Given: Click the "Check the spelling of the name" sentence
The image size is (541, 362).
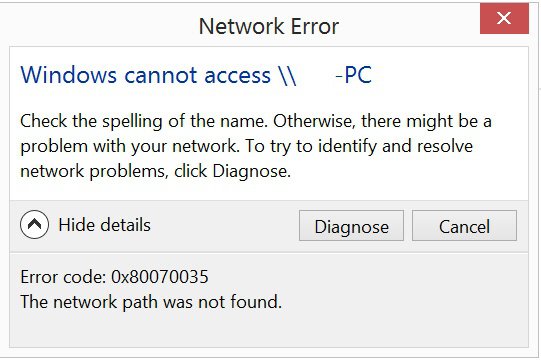Looking at the screenshot, I should 144,121.
